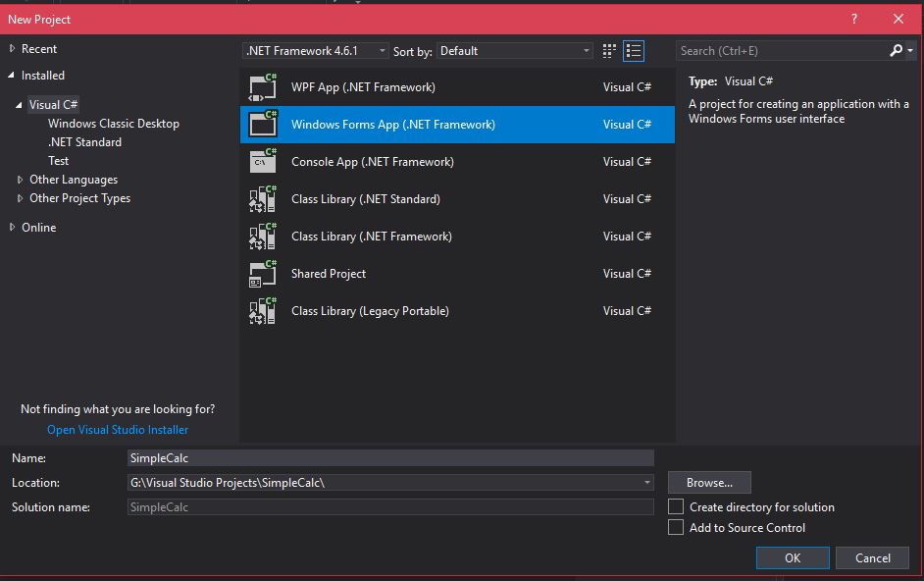Screen dimensions: 924x581
Task: Click the search magnifier icon
Action: point(896,51)
